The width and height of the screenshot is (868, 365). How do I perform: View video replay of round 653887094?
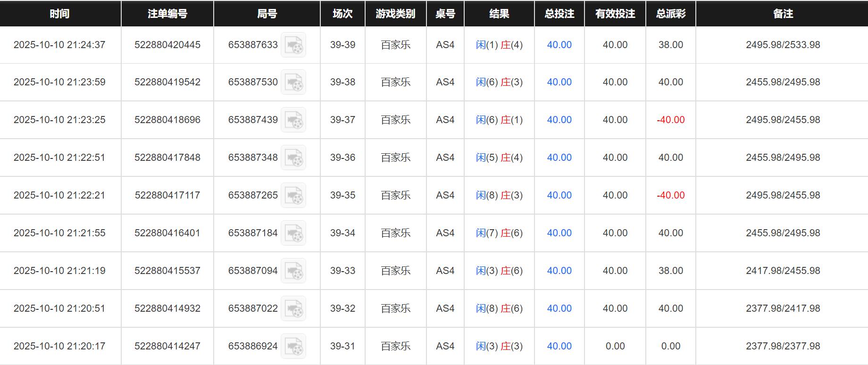click(293, 271)
